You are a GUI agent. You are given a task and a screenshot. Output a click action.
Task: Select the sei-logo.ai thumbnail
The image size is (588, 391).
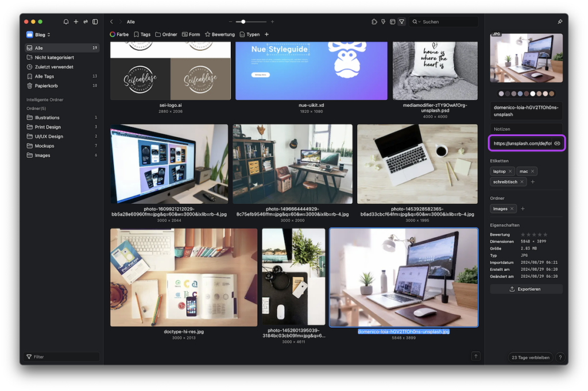point(171,71)
